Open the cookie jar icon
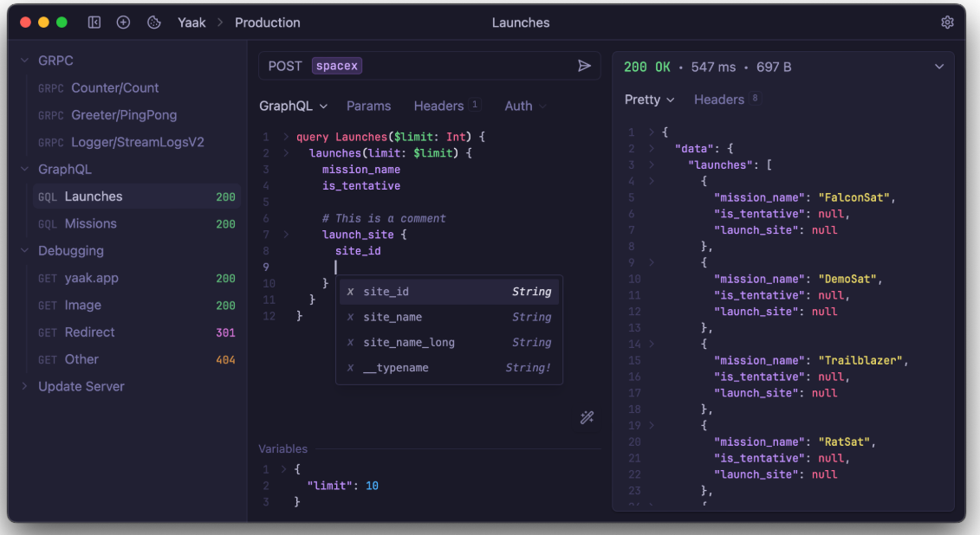 coord(153,23)
